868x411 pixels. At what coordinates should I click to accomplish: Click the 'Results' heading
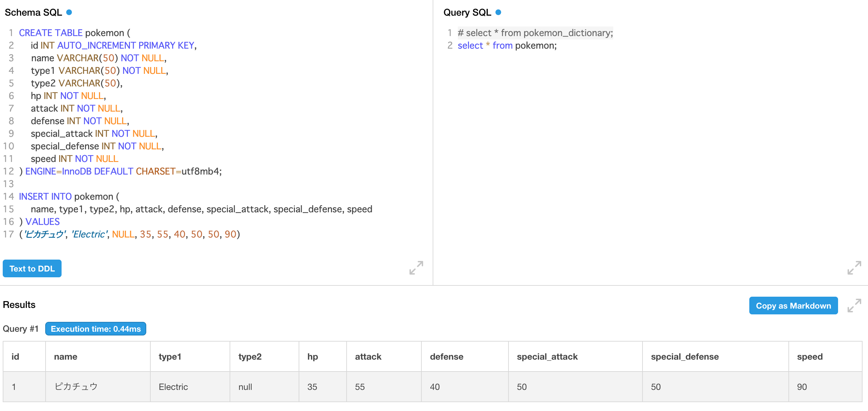[19, 305]
